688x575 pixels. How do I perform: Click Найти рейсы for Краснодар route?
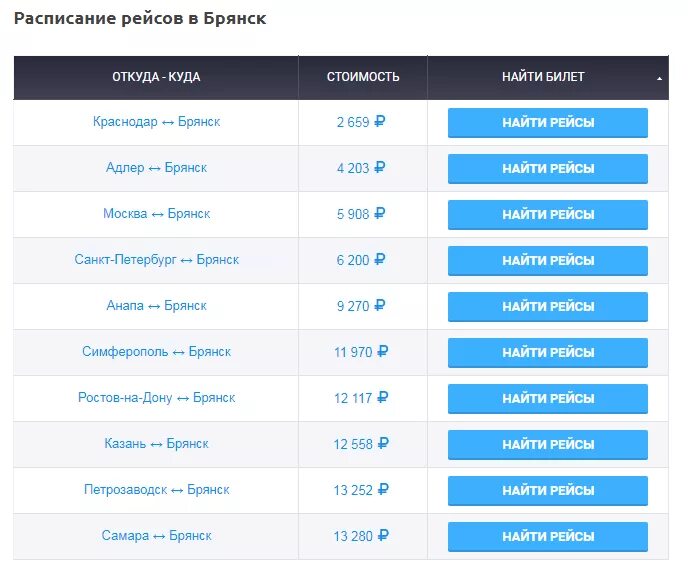pos(547,123)
